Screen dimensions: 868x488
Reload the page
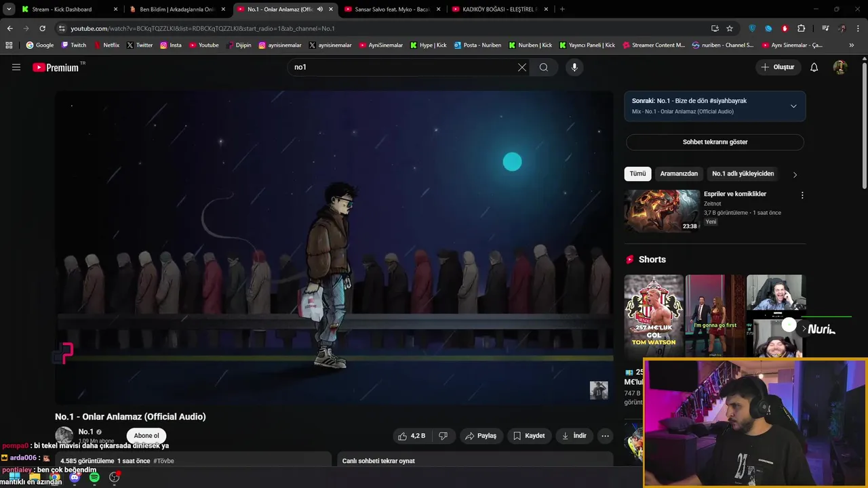(42, 28)
